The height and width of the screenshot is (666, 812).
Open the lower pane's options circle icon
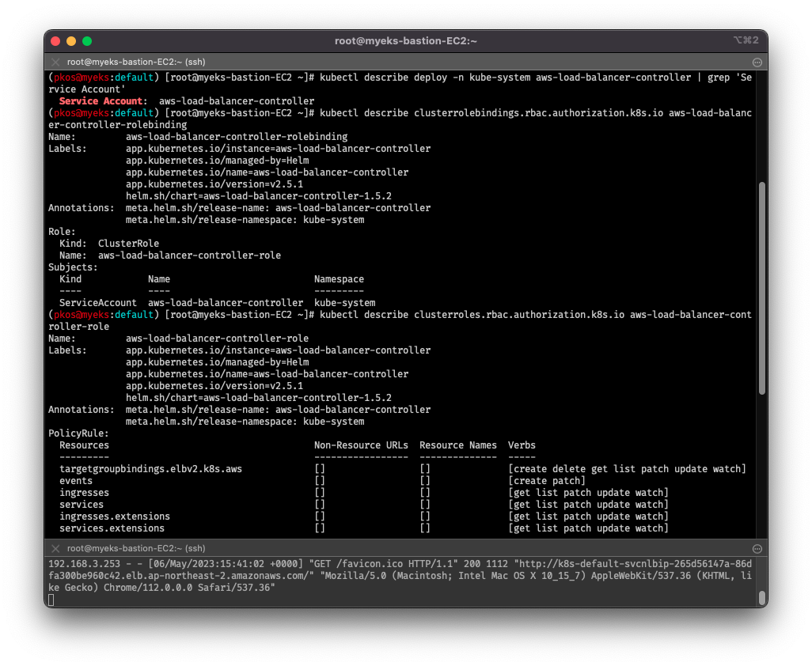tap(757, 548)
